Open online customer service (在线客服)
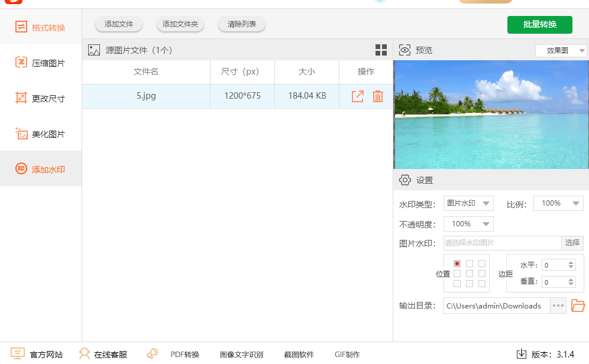 coord(103,354)
